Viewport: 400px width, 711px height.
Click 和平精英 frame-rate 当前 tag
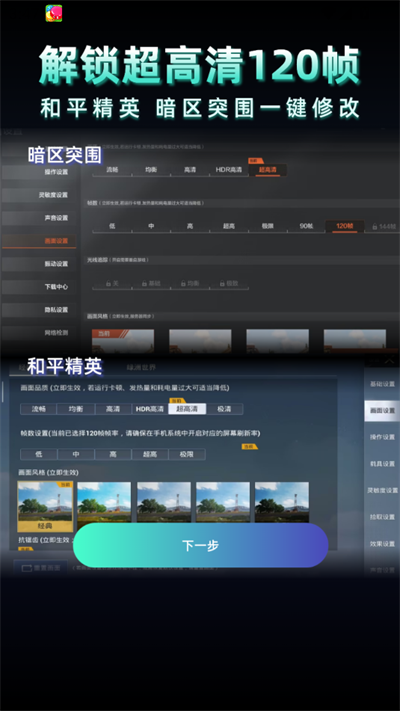pyautogui.click(x=249, y=447)
